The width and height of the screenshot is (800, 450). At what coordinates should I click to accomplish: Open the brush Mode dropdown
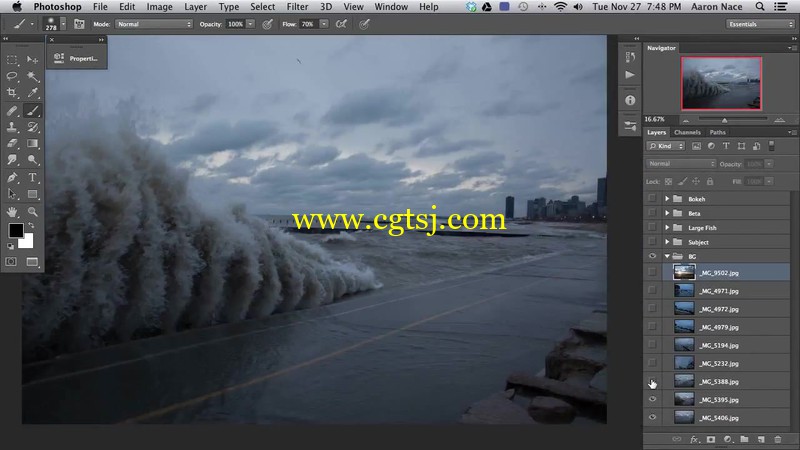pos(154,24)
